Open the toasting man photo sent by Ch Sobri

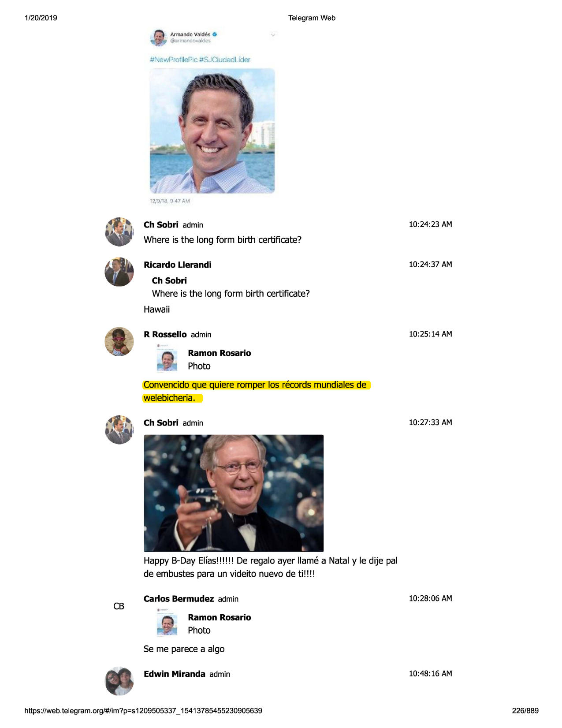point(234,493)
